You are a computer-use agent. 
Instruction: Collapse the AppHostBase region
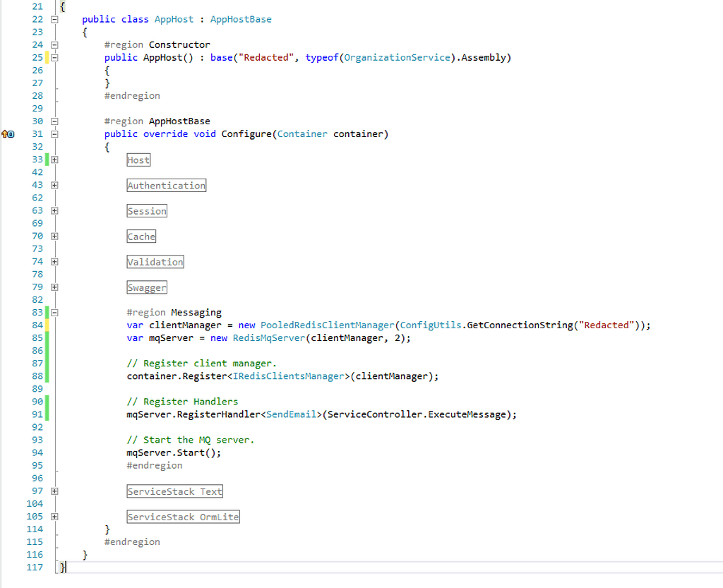tap(54, 121)
